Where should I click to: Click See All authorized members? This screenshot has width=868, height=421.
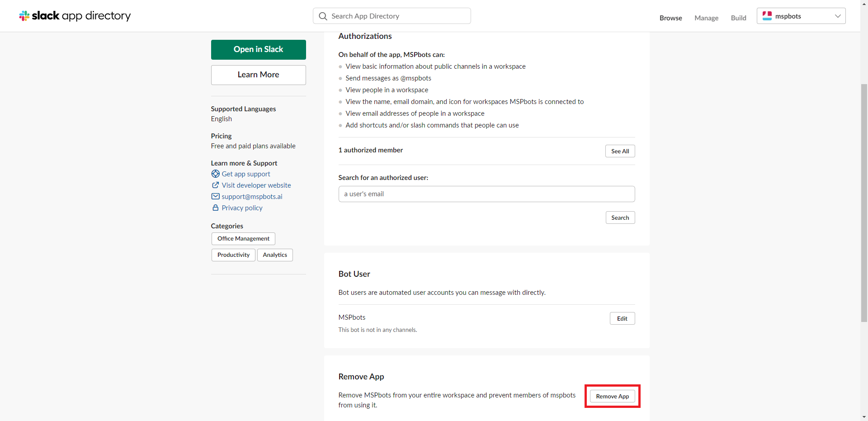point(620,151)
